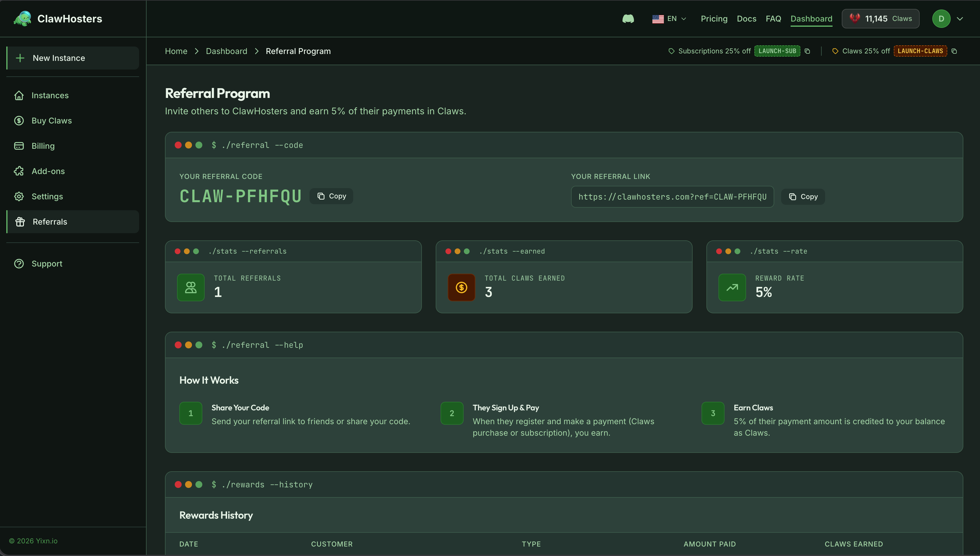Navigate to Home via the breadcrumb
This screenshot has height=556, width=980.
coord(176,51)
